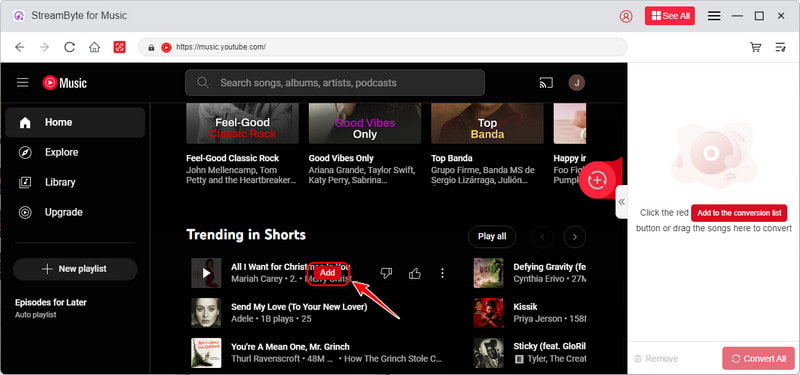
Task: Open Upgrade in the sidebar
Action: [75, 212]
